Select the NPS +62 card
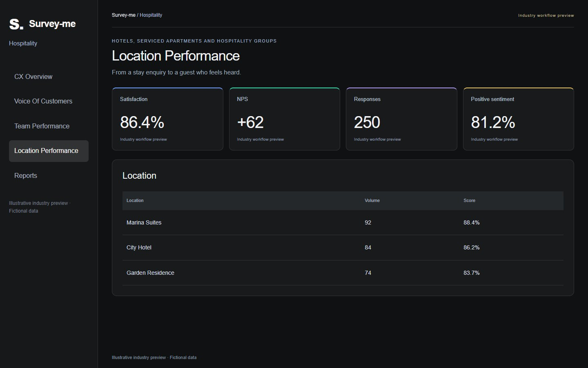This screenshot has height=368, width=588. [x=285, y=119]
